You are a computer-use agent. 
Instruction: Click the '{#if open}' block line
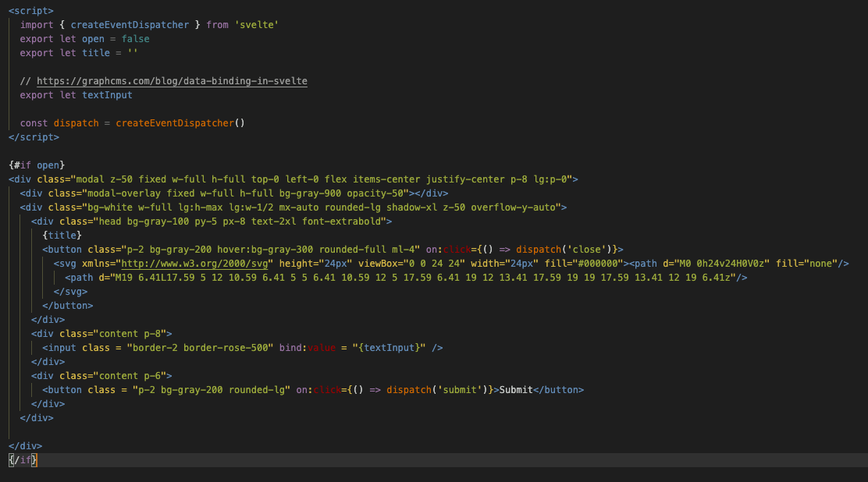point(37,165)
